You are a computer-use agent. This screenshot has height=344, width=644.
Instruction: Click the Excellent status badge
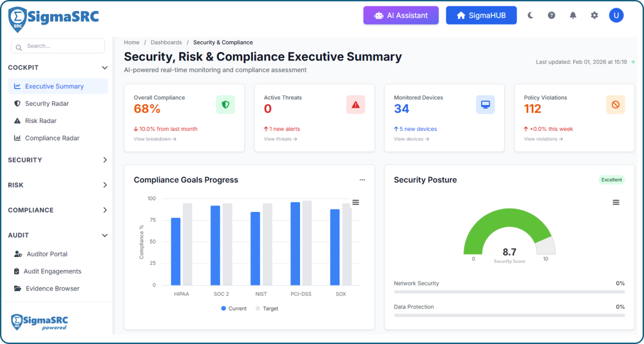click(x=612, y=180)
